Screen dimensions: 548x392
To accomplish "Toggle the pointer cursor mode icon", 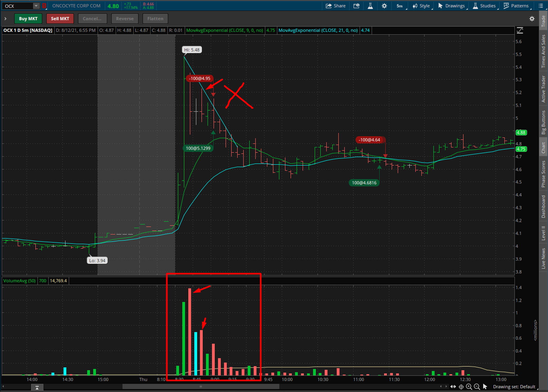I will pyautogui.click(x=485, y=387).
